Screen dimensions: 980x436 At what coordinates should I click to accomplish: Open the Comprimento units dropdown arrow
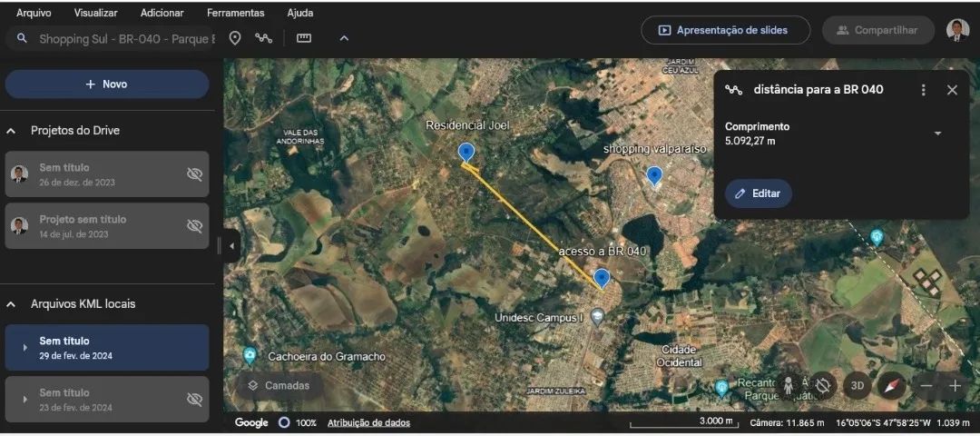point(937,134)
